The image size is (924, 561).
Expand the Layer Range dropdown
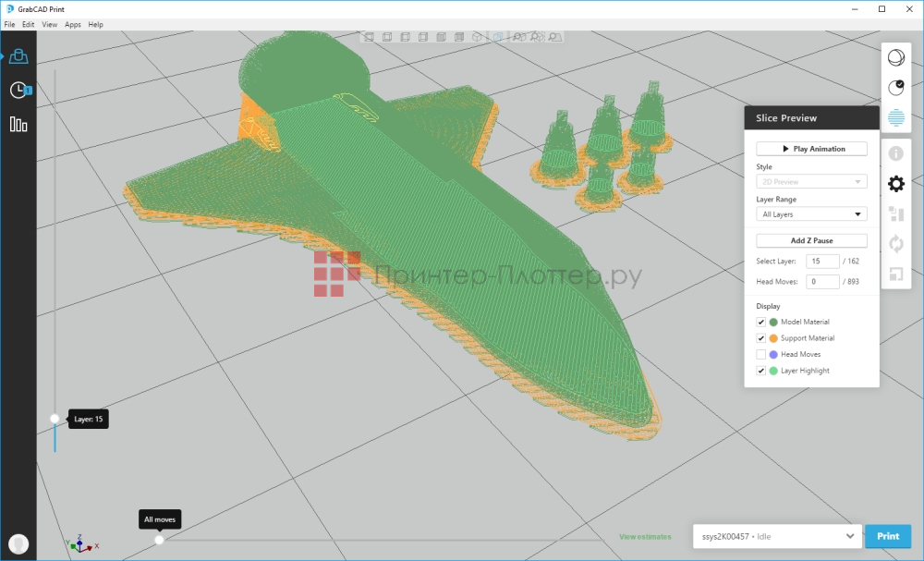pyautogui.click(x=811, y=214)
